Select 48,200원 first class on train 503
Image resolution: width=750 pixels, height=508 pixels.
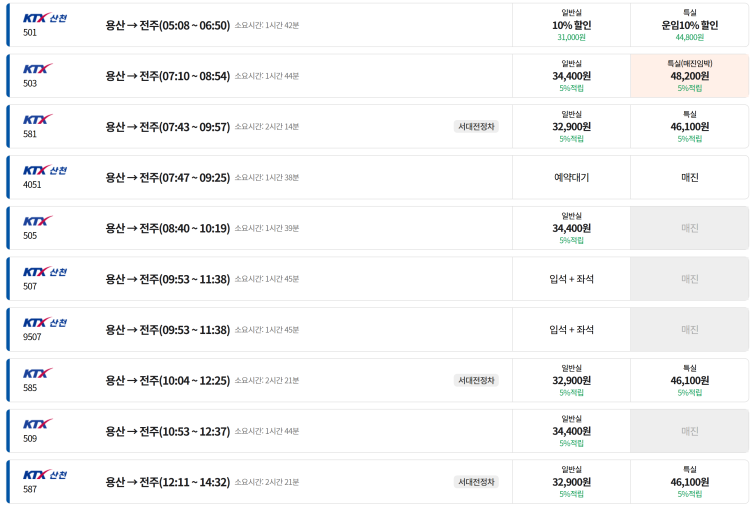point(689,76)
